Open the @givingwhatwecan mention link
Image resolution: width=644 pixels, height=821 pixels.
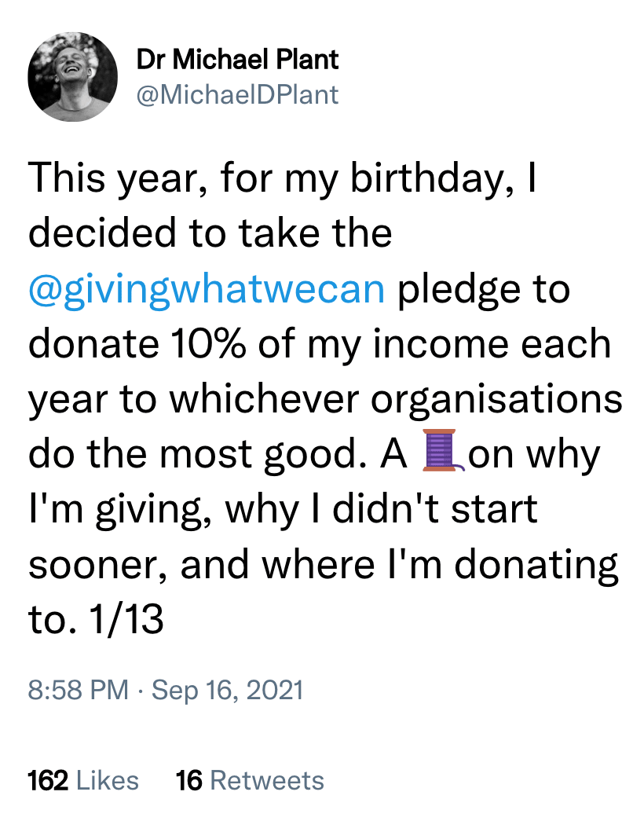(207, 290)
